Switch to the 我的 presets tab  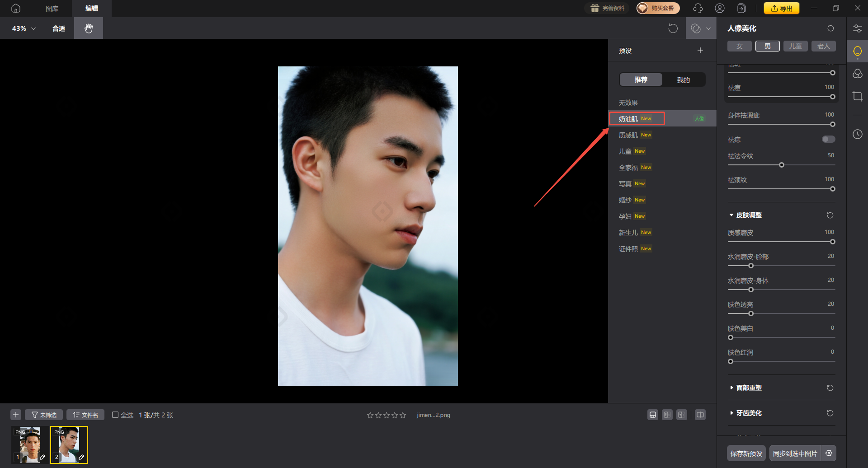point(683,80)
